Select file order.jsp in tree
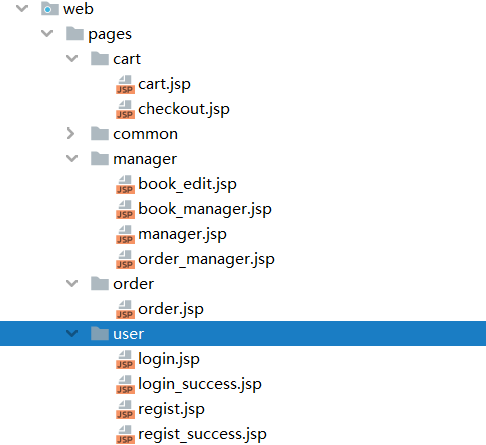This screenshot has height=445, width=486. (x=171, y=310)
